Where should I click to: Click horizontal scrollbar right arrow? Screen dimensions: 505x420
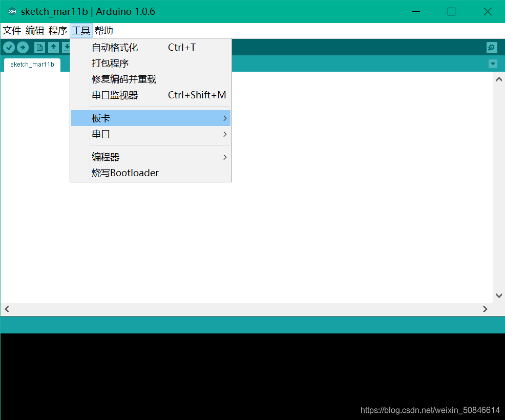click(485, 309)
